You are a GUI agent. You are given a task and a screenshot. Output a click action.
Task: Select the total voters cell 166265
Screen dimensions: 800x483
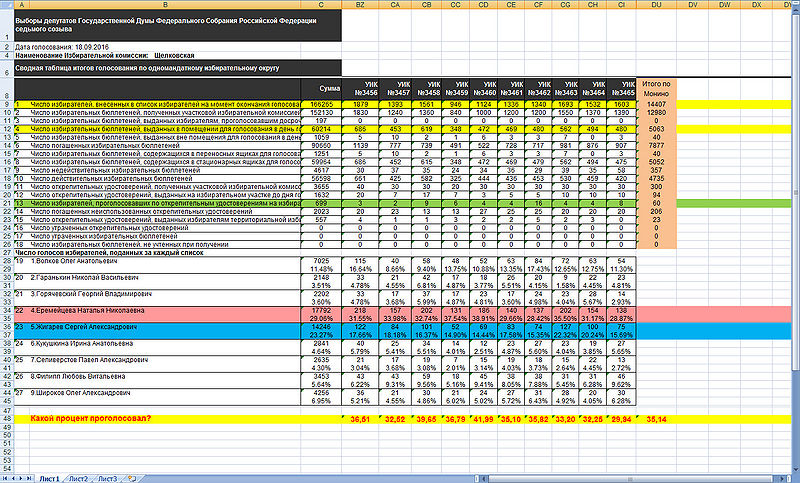pyautogui.click(x=321, y=104)
